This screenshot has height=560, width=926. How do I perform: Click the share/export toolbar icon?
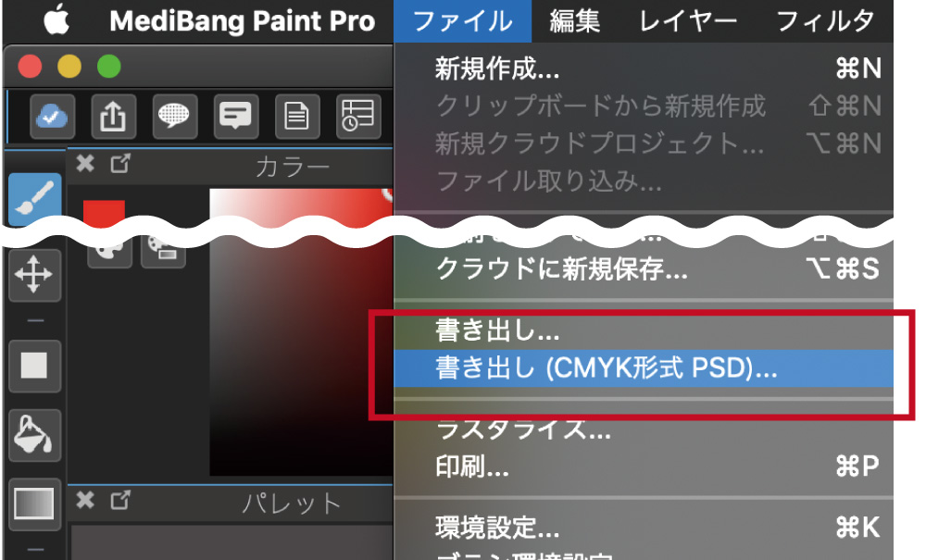(x=113, y=117)
